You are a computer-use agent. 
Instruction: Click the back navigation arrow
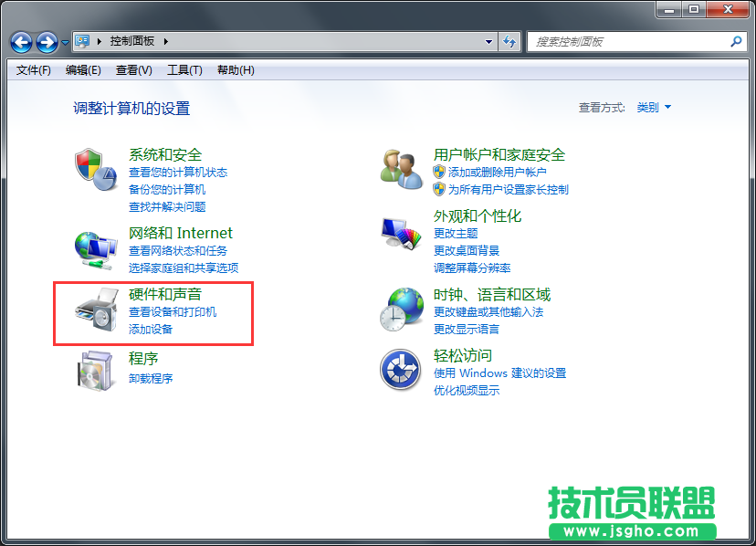(x=20, y=42)
